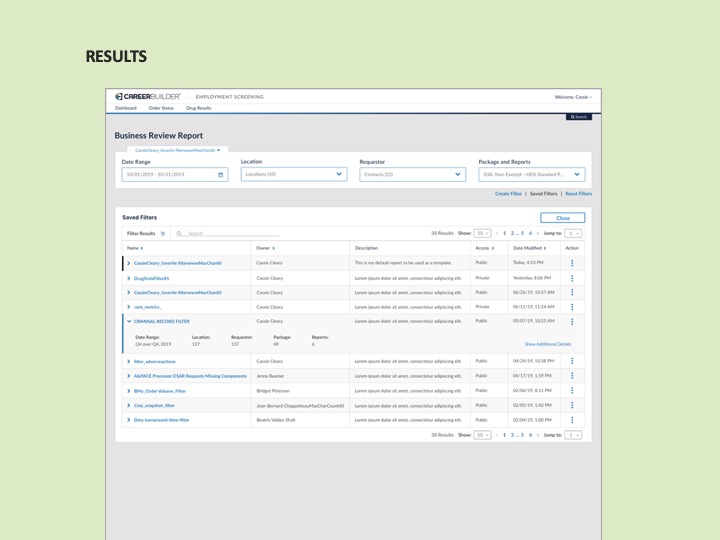
Task: Open the bottom Jump to page dropdown
Action: click(573, 435)
